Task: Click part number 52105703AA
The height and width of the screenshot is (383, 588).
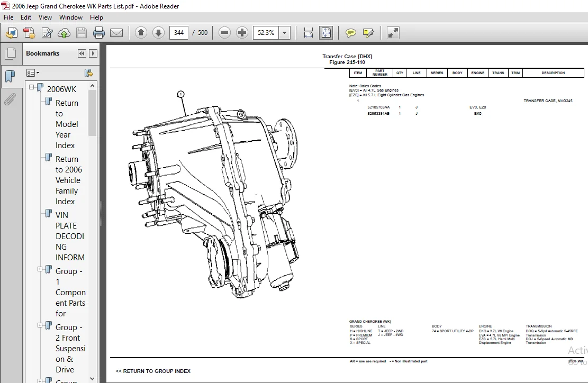Action: [x=378, y=107]
